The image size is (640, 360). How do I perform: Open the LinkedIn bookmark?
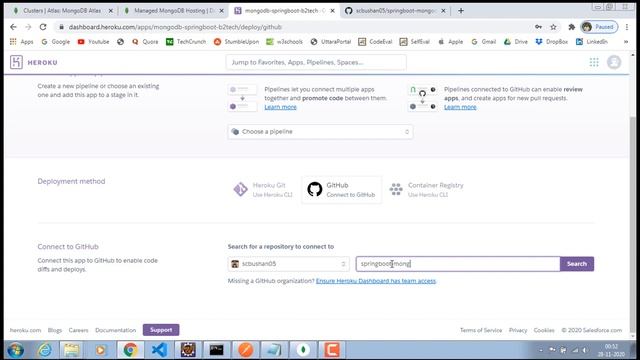tap(592, 42)
